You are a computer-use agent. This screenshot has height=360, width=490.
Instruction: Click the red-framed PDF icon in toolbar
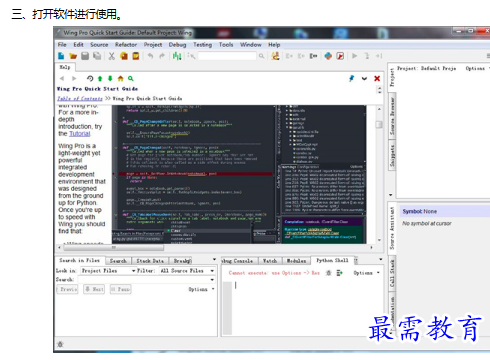coord(340,56)
